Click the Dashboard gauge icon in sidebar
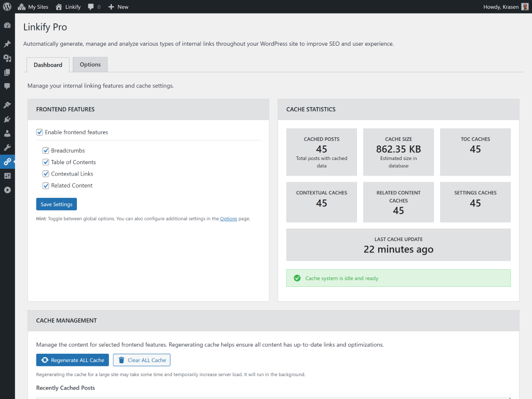 7,25
